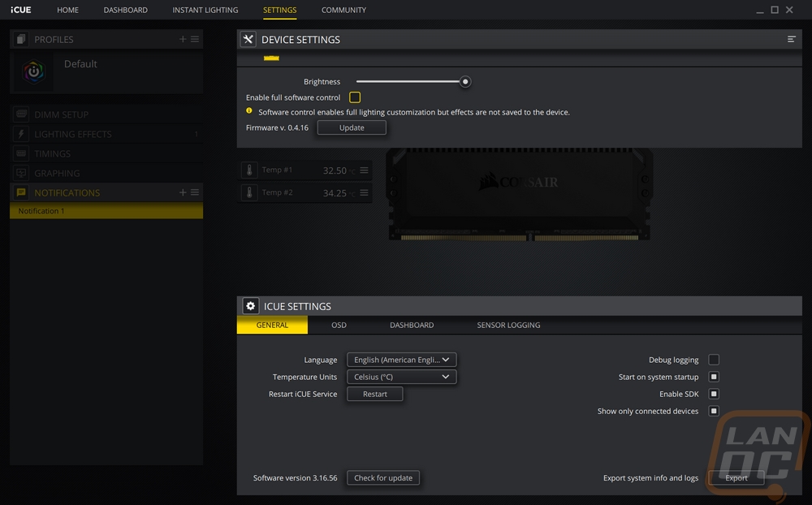Toggle Debug logging checkbox

coord(714,360)
